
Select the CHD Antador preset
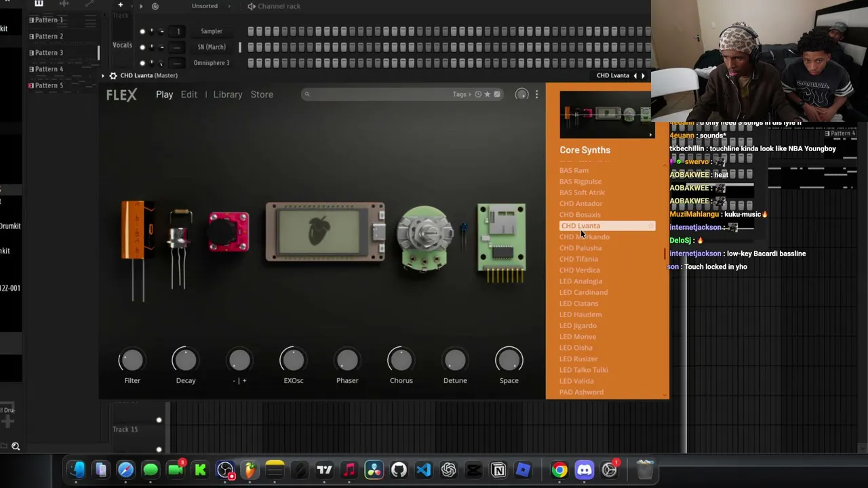[580, 203]
